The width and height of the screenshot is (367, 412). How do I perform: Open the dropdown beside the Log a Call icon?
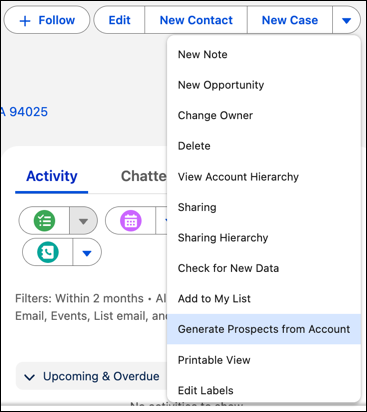pyautogui.click(x=87, y=253)
